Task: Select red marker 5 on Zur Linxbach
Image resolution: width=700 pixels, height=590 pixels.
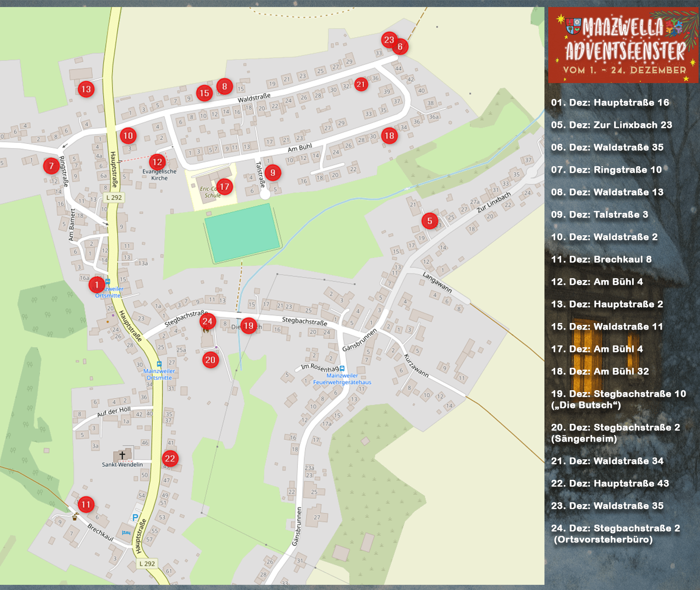Action: click(x=430, y=221)
